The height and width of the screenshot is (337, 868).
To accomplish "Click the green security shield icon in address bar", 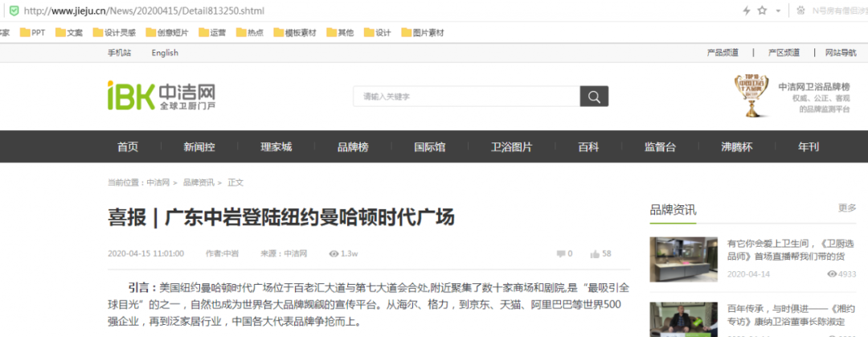I will (x=14, y=10).
